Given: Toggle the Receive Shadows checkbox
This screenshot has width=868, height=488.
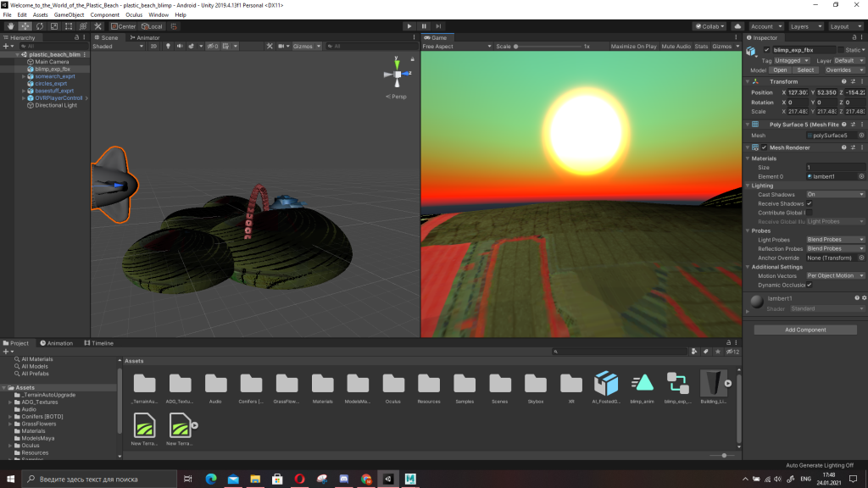Looking at the screenshot, I should pos(810,203).
